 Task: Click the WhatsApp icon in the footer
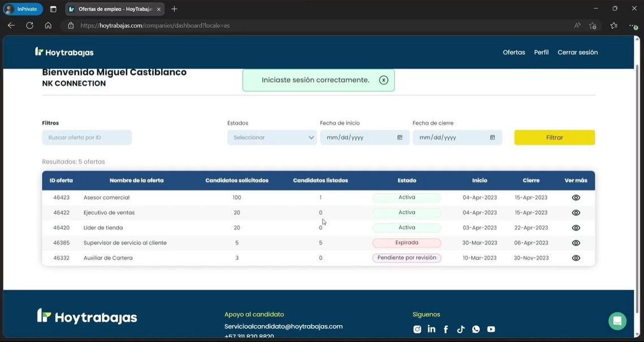476,329
